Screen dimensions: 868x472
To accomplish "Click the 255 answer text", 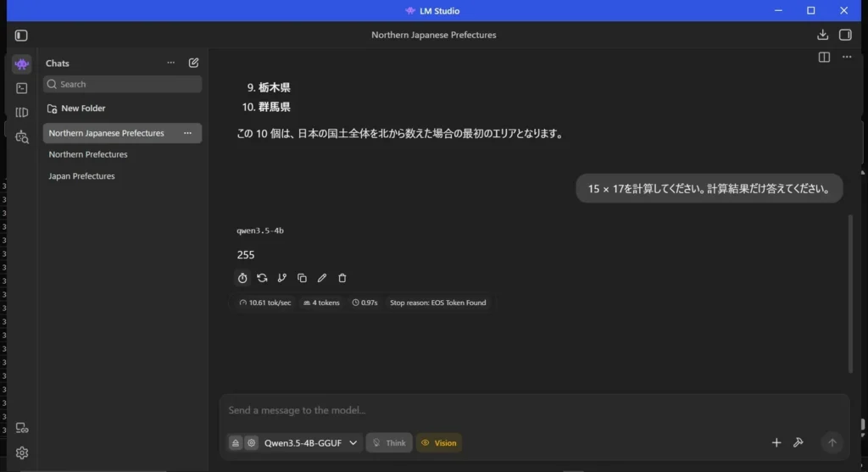I will pyautogui.click(x=246, y=255).
